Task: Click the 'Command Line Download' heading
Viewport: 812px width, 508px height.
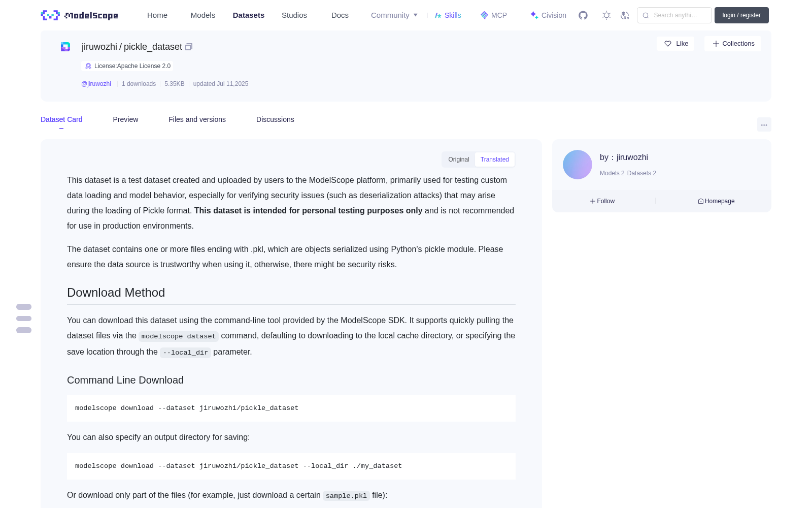Action: (x=125, y=380)
